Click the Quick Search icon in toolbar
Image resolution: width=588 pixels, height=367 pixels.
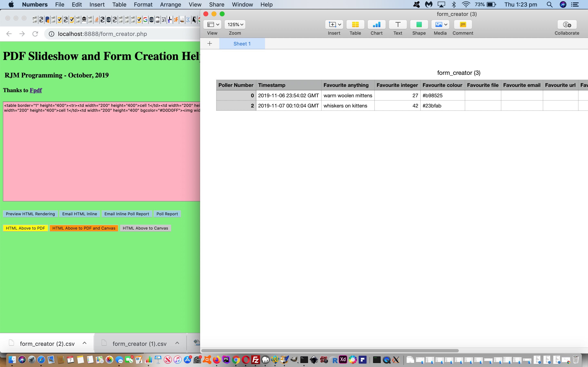(x=549, y=4)
